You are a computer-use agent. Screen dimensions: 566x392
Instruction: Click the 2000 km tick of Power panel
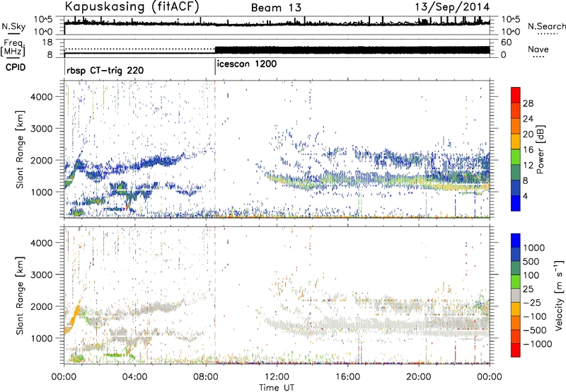point(42,160)
